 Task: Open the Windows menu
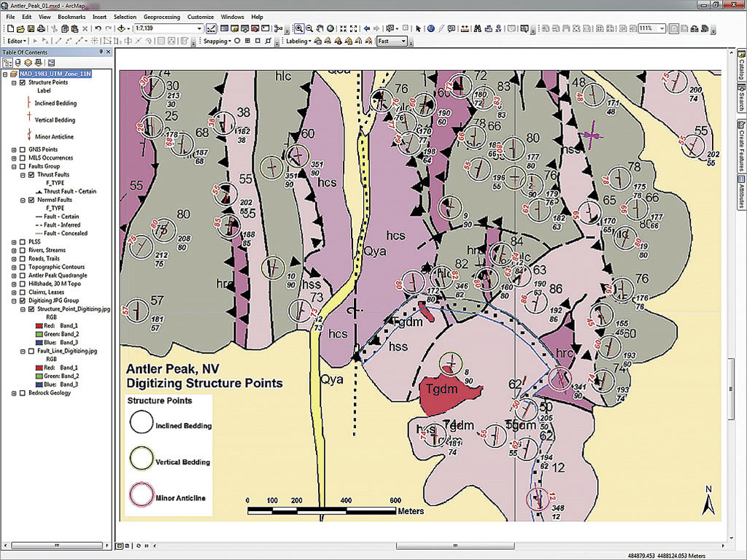[233, 17]
